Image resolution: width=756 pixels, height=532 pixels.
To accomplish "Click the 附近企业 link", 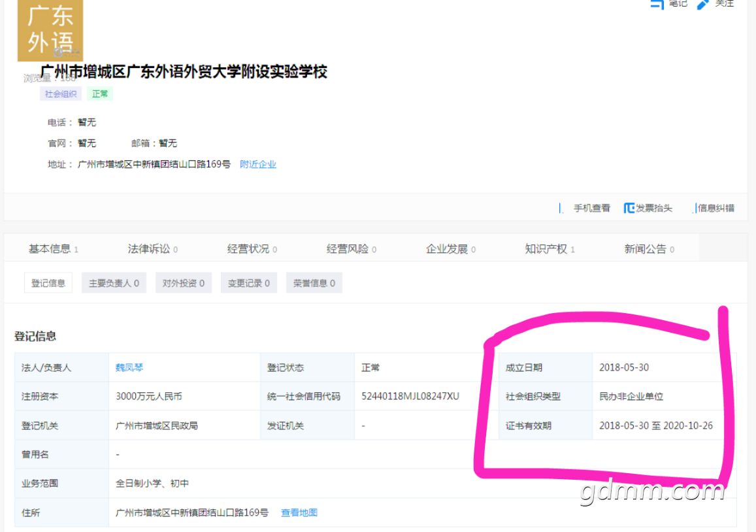I will pos(258,165).
